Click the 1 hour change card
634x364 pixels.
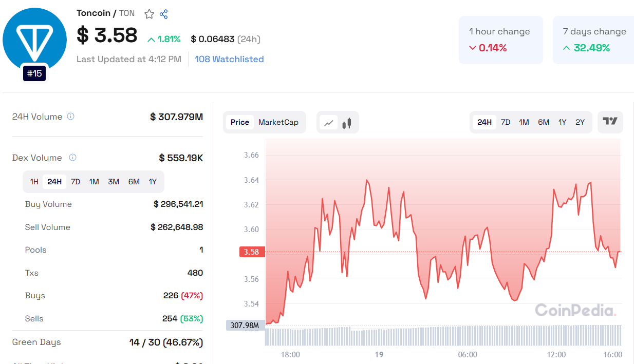(x=501, y=40)
